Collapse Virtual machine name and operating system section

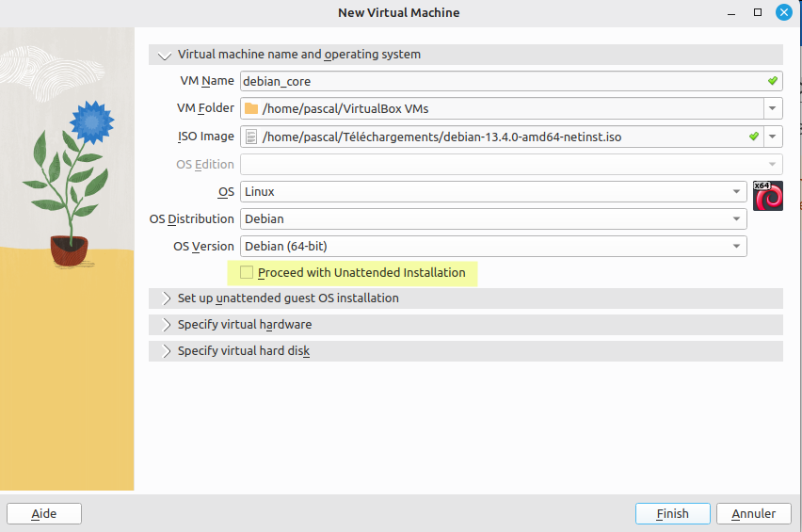tap(166, 55)
